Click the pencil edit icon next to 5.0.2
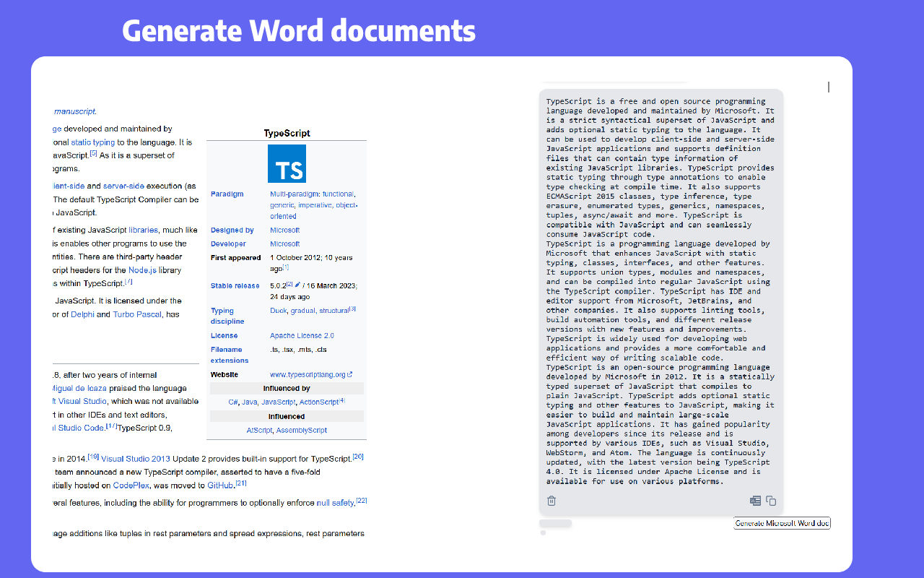Viewport: 924px width, 578px height. tap(297, 286)
